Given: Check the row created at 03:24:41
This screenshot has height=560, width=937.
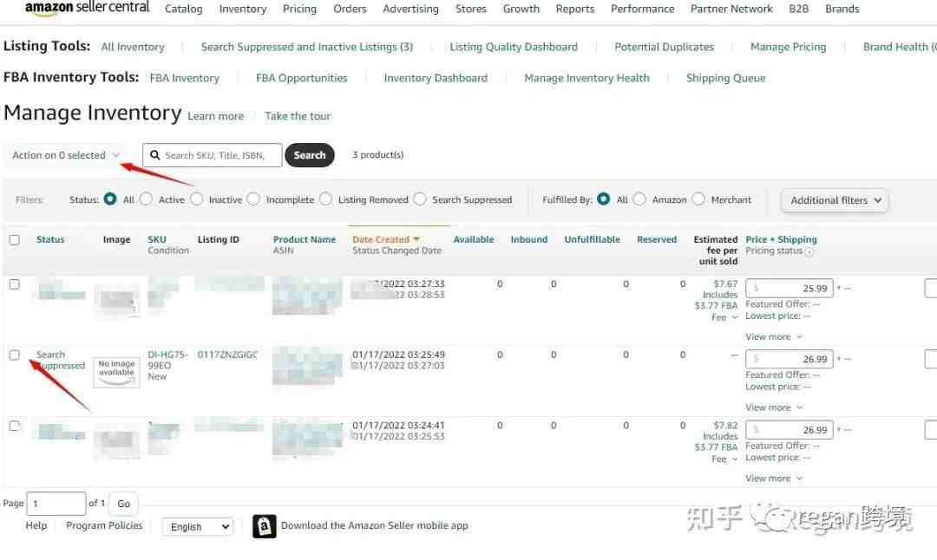Looking at the screenshot, I should [15, 427].
